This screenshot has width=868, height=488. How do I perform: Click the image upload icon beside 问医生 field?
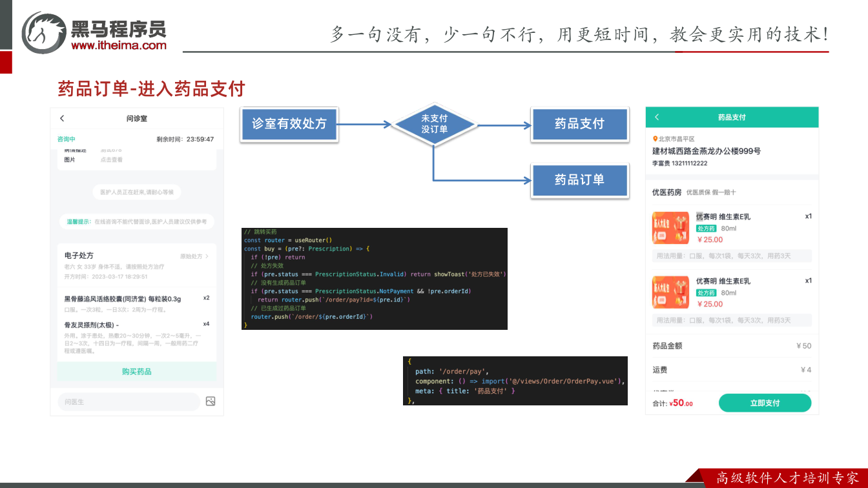click(x=211, y=402)
